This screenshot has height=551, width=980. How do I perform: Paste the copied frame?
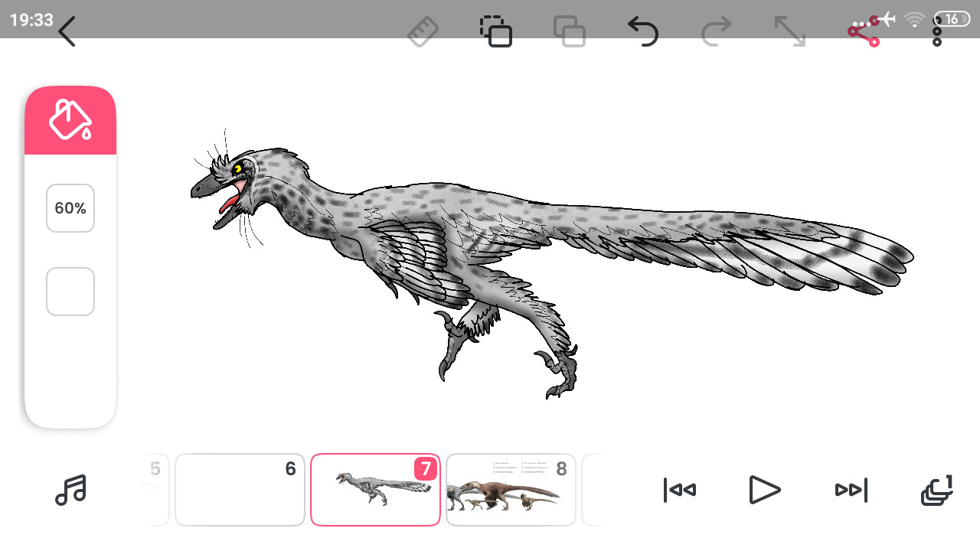pos(570,31)
